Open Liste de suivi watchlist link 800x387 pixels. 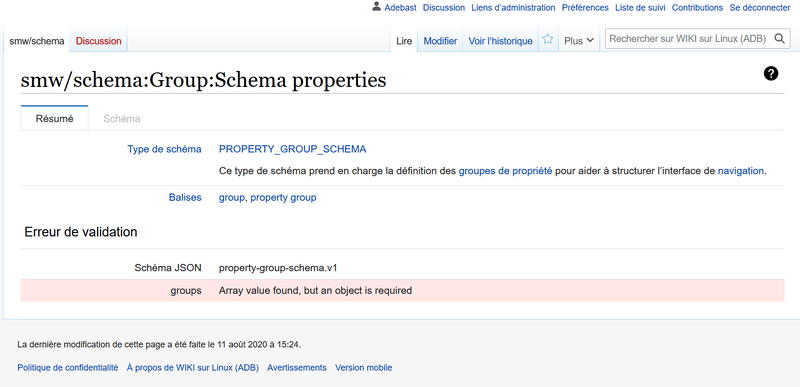pos(640,8)
